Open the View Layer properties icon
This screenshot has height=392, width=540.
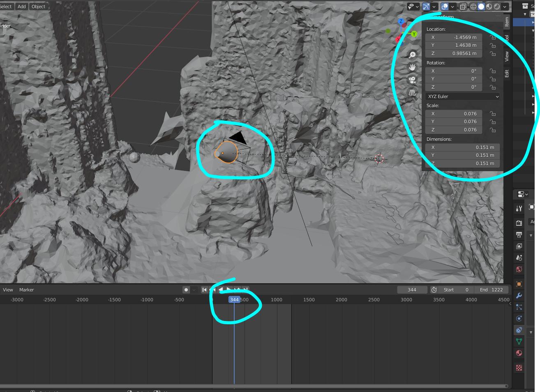pos(519,246)
